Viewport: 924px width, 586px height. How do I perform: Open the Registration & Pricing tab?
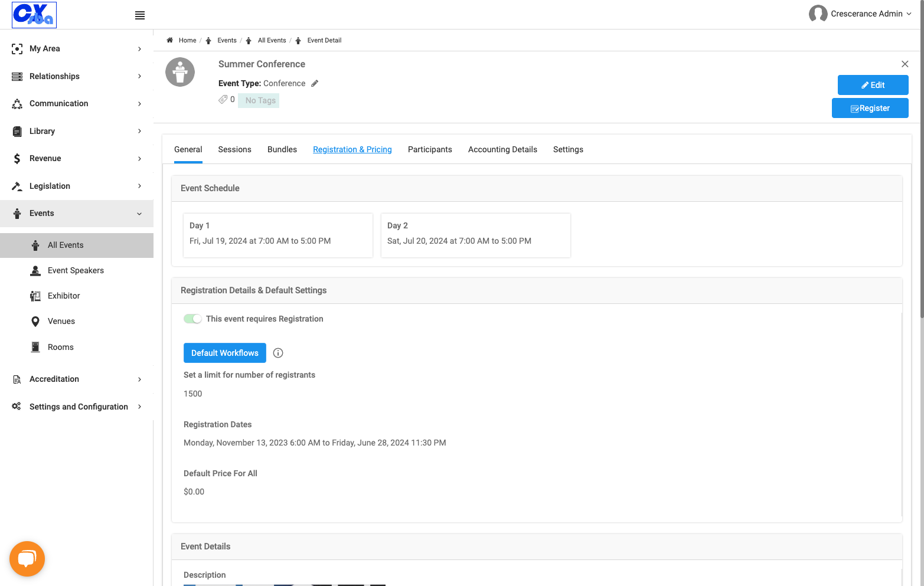352,149
